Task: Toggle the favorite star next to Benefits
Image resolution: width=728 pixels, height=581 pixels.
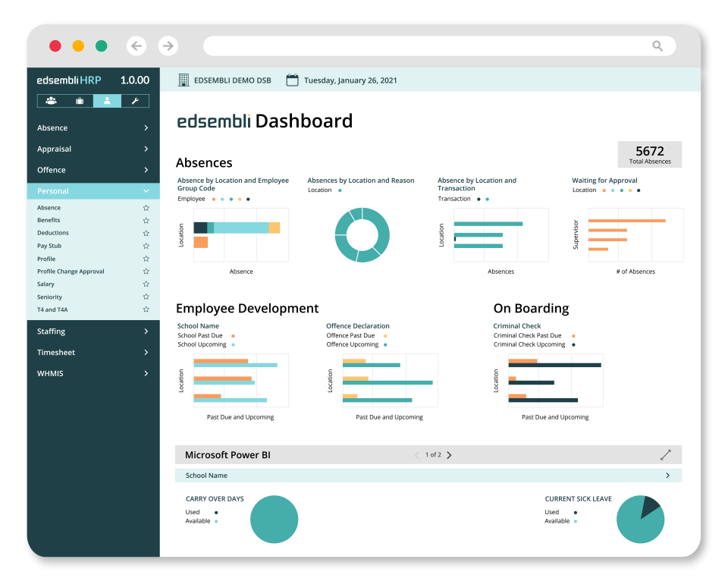Action: [146, 220]
